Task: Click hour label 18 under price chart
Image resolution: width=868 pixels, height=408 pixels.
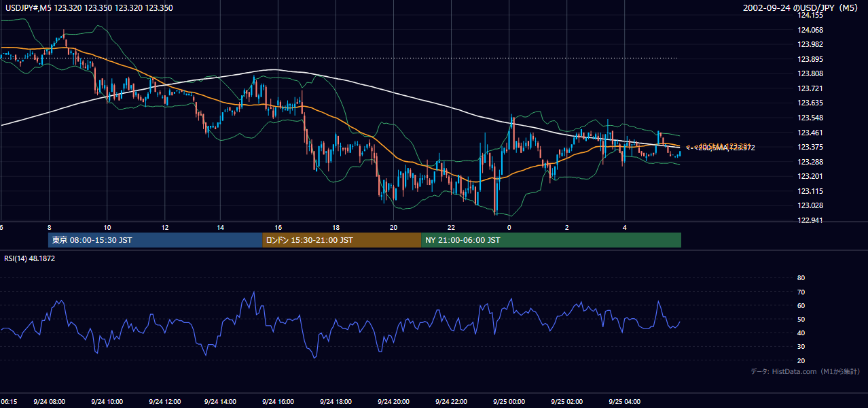Action: (x=336, y=227)
